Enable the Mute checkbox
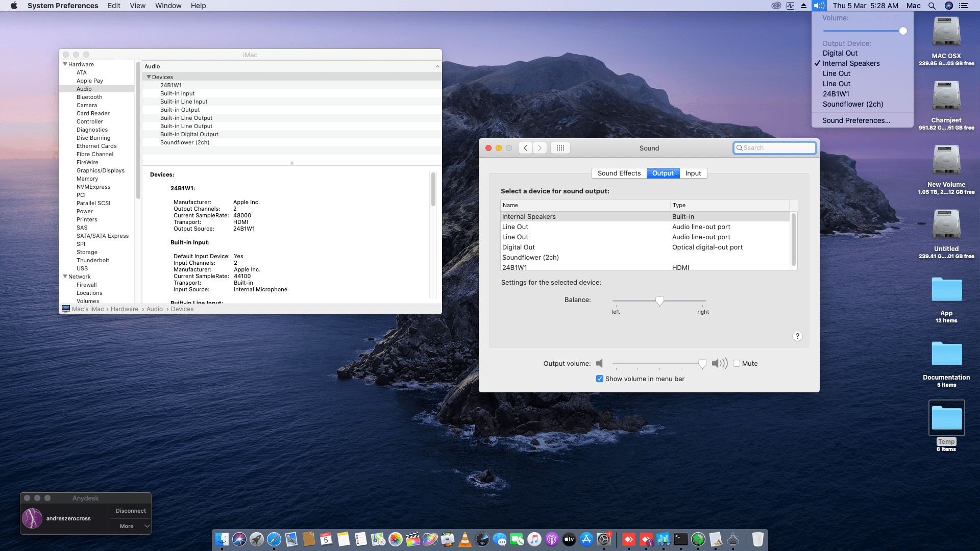The image size is (980, 551). pyautogui.click(x=737, y=363)
